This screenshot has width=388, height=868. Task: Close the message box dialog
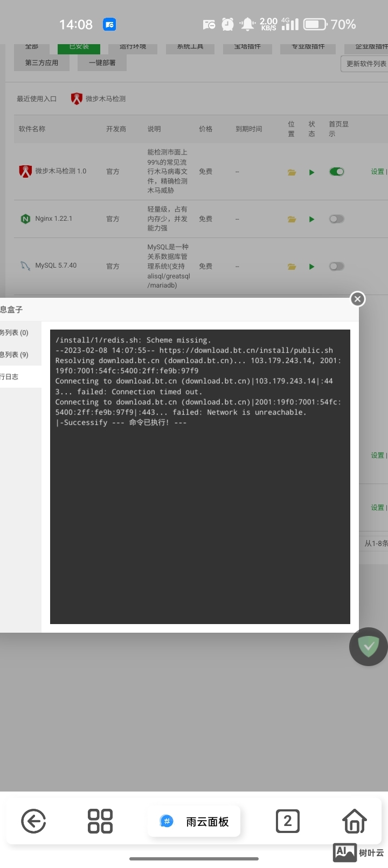click(357, 299)
